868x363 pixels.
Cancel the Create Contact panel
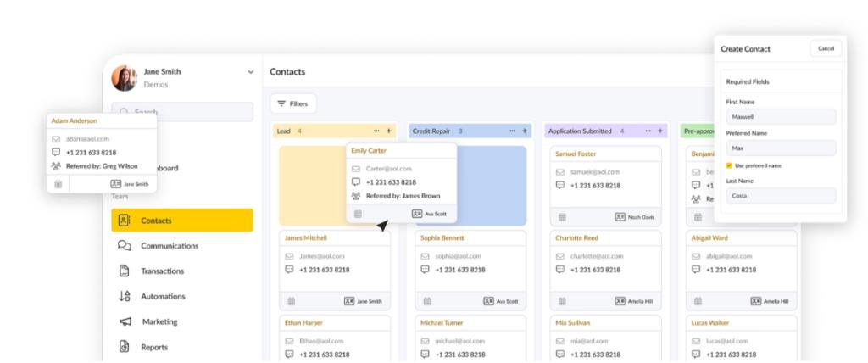pos(826,49)
